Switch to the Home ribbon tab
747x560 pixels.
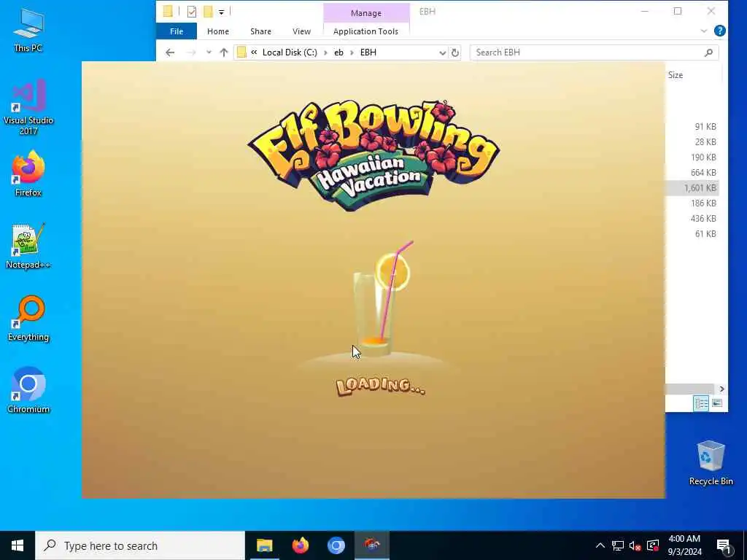click(x=217, y=31)
